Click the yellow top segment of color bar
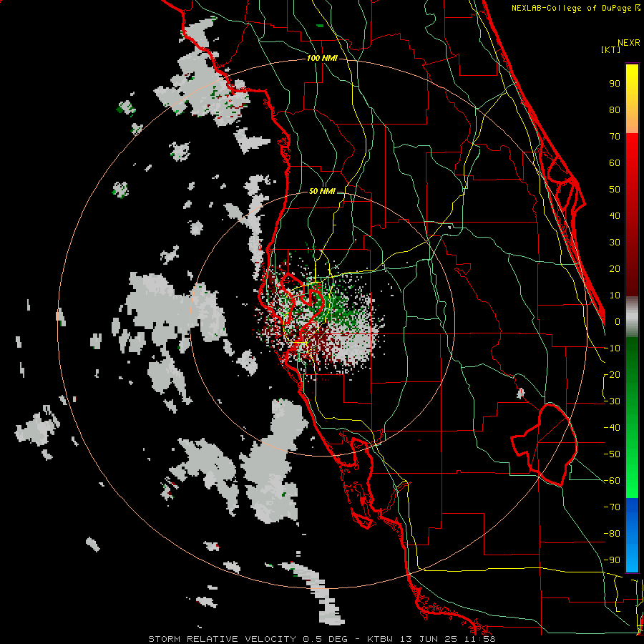 coord(632,99)
